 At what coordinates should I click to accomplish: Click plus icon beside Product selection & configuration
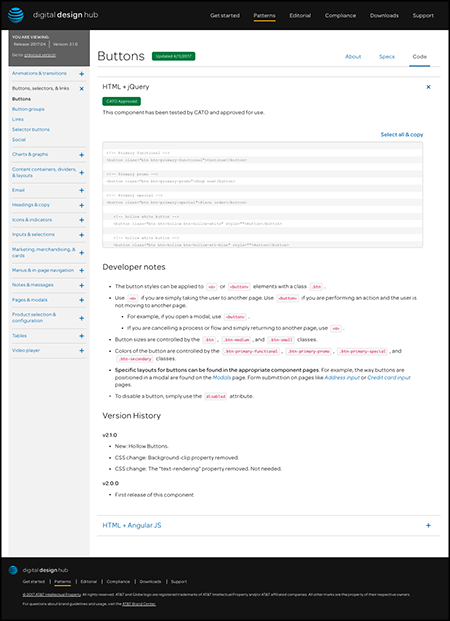[82, 318]
